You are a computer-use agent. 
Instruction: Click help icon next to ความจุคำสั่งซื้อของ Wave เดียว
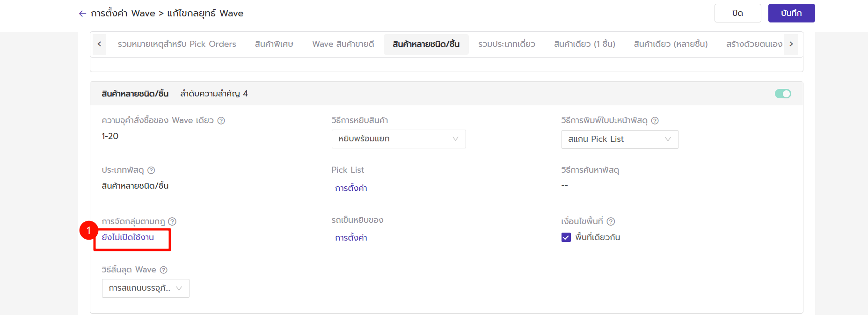(221, 121)
